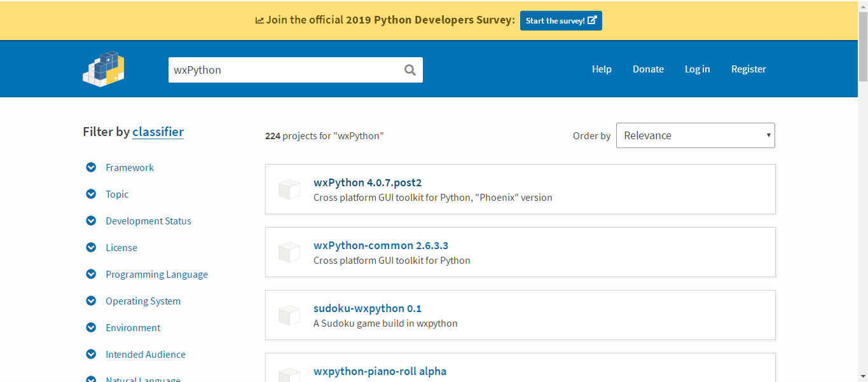The height and width of the screenshot is (382, 868).
Task: Open the Order by Relevance dropdown
Action: [695, 135]
